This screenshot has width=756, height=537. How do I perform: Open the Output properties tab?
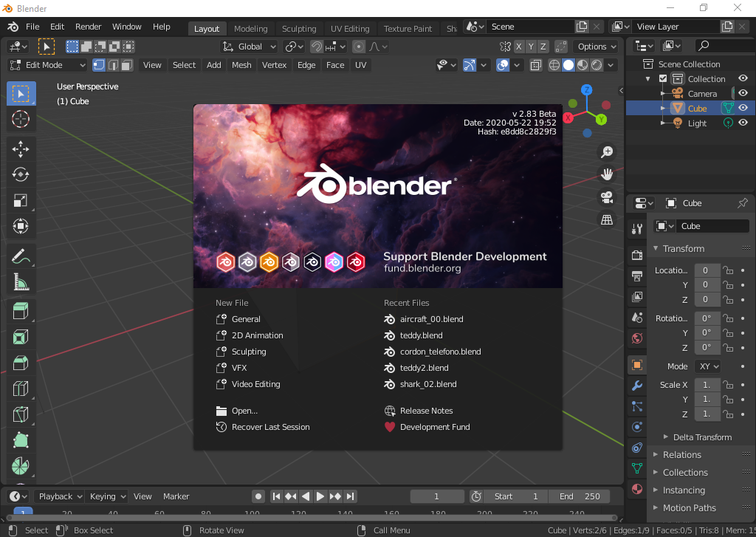pos(637,276)
